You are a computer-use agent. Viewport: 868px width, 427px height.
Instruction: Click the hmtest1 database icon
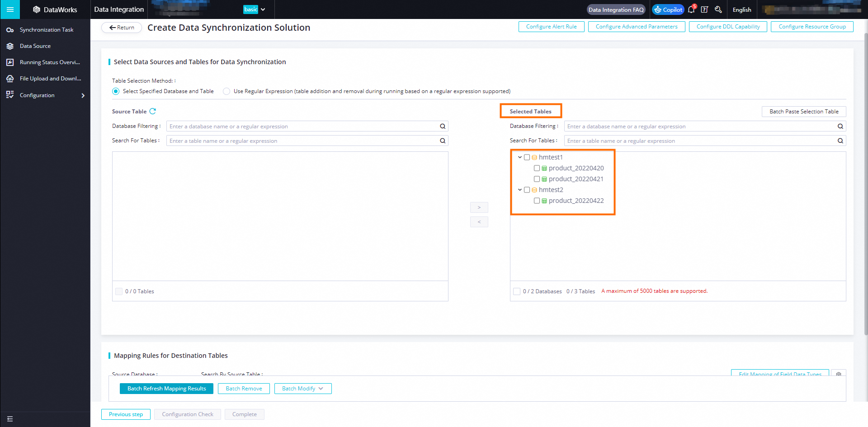coord(534,157)
